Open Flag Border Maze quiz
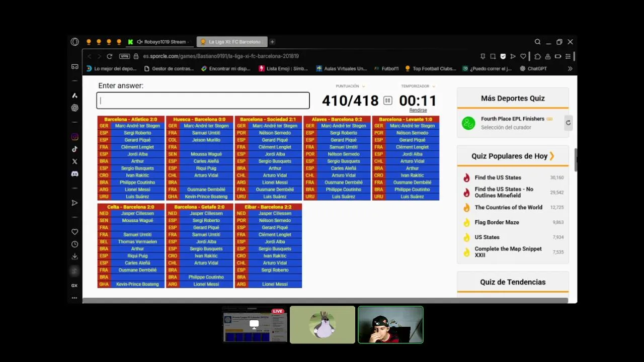 click(497, 222)
